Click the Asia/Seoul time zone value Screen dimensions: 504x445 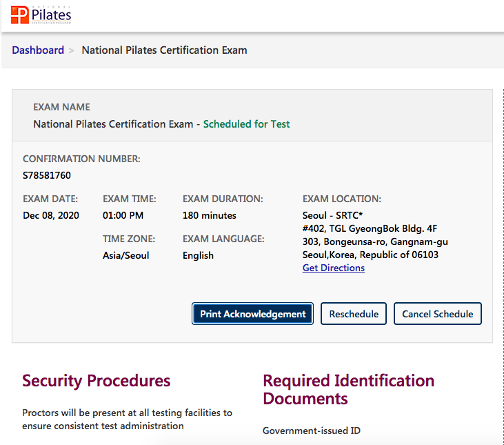[x=125, y=255]
